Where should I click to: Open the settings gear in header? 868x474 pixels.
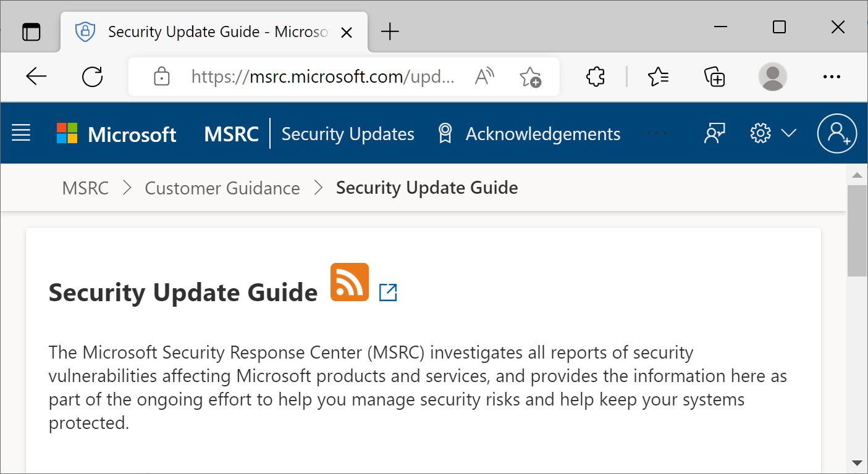click(x=761, y=133)
